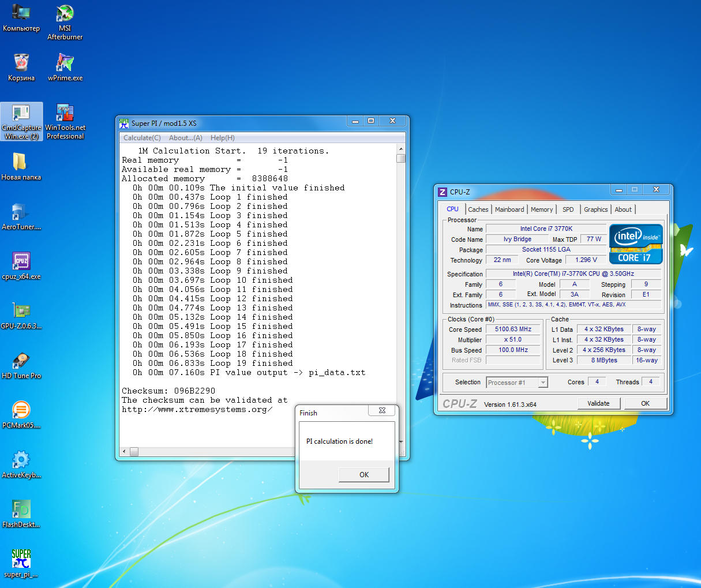Select the FlashDeskt desktop icon

pos(21,514)
